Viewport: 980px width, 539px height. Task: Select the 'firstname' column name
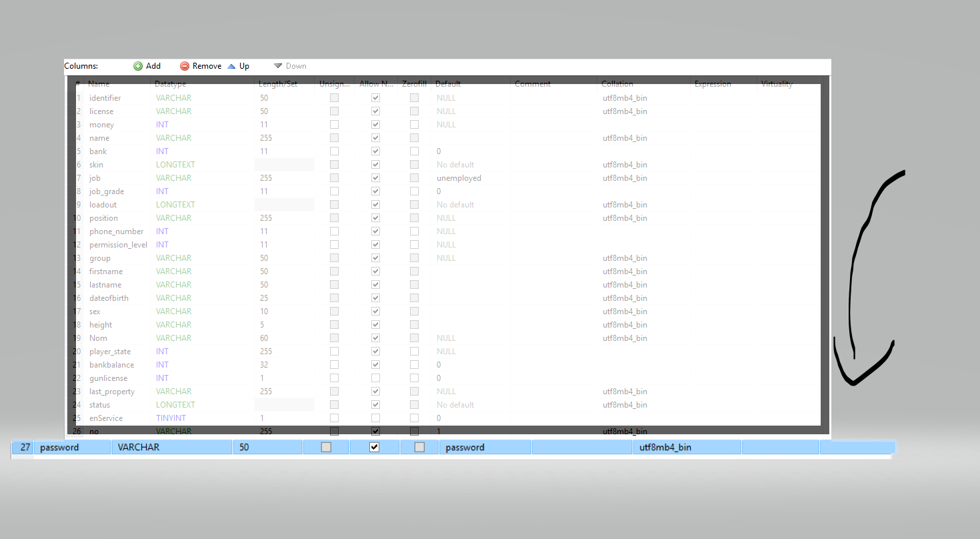click(x=106, y=272)
